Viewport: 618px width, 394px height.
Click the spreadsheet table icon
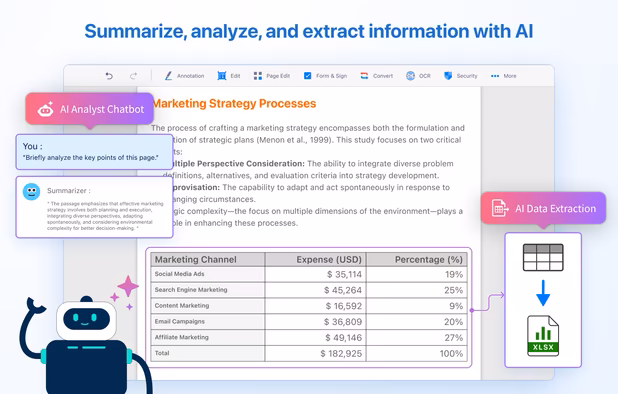543,257
